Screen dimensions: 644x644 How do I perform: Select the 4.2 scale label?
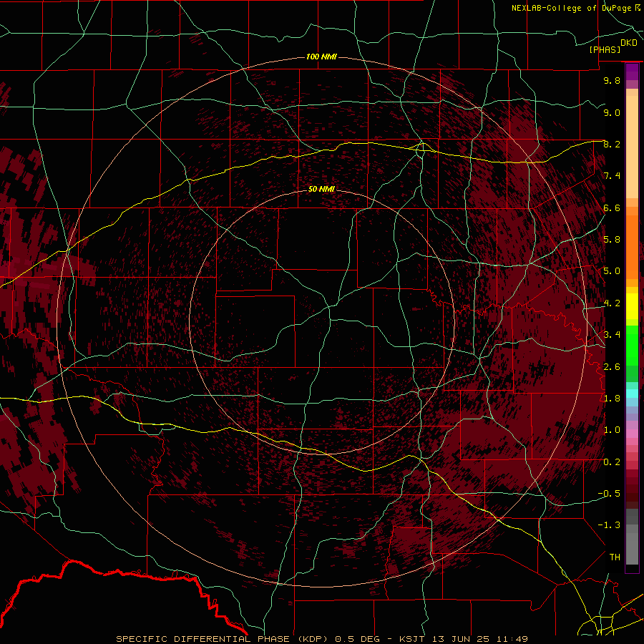pyautogui.click(x=612, y=303)
